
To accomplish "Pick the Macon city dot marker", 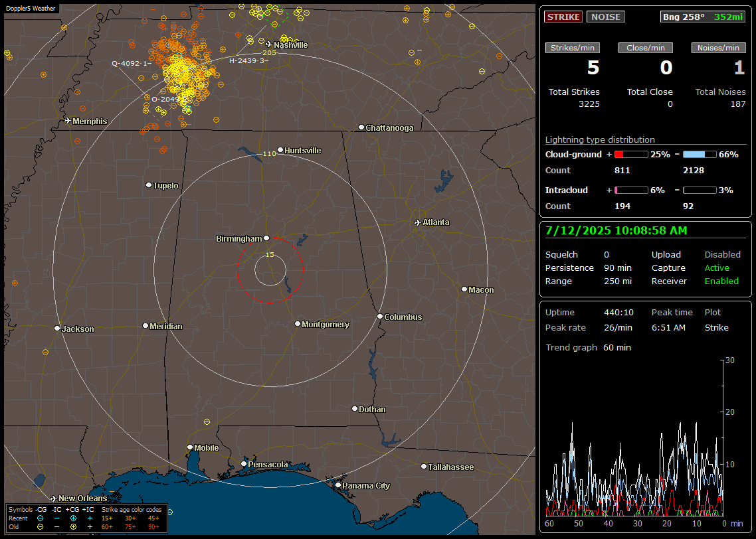I will point(464,289).
